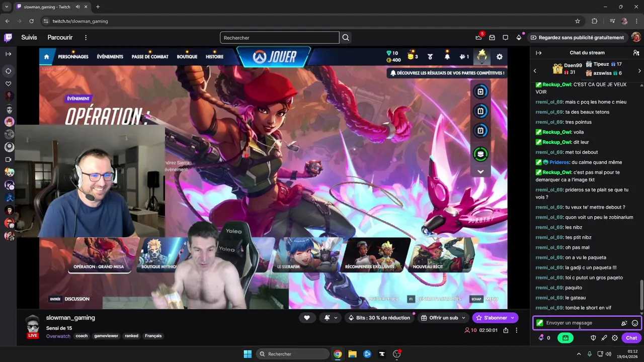The image size is (644, 362).
Task: Open File Explorer from taskbar
Action: [x=352, y=354]
